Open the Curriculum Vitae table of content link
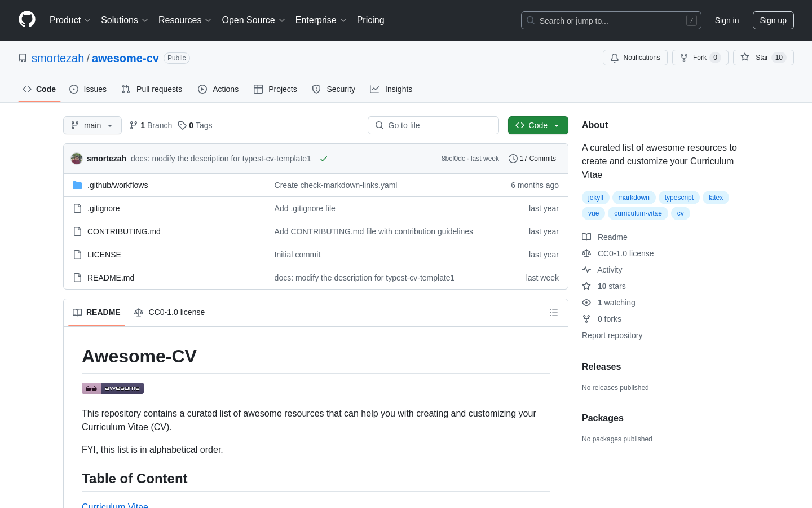This screenshot has width=812, height=508. [115, 505]
